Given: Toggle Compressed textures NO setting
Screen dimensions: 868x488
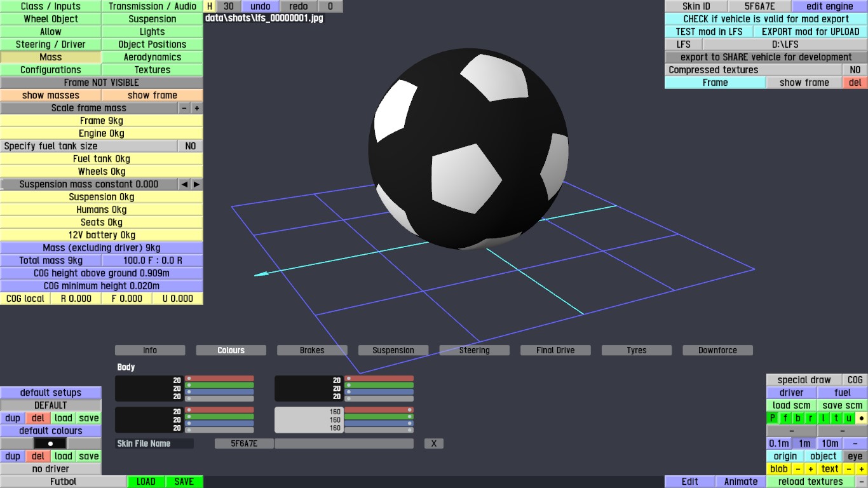Looking at the screenshot, I should coord(855,70).
